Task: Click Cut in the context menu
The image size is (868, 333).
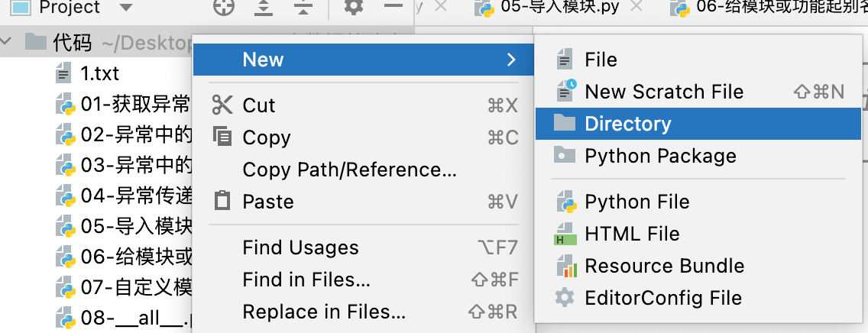Action: [x=259, y=105]
